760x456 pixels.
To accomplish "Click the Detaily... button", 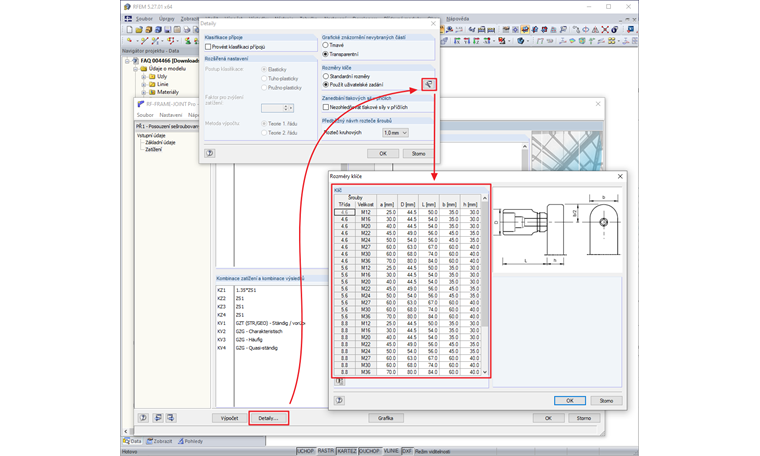I will (269, 418).
